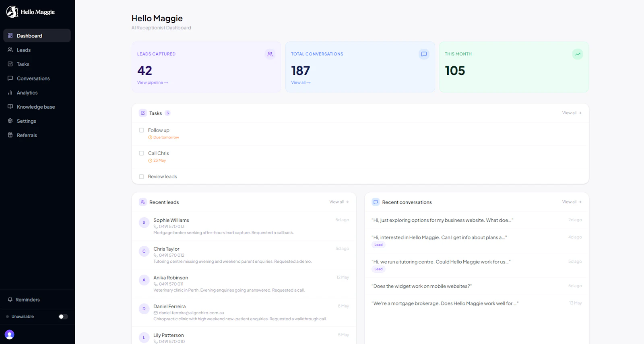Open the THIS MONTH stats card

pyautogui.click(x=514, y=67)
